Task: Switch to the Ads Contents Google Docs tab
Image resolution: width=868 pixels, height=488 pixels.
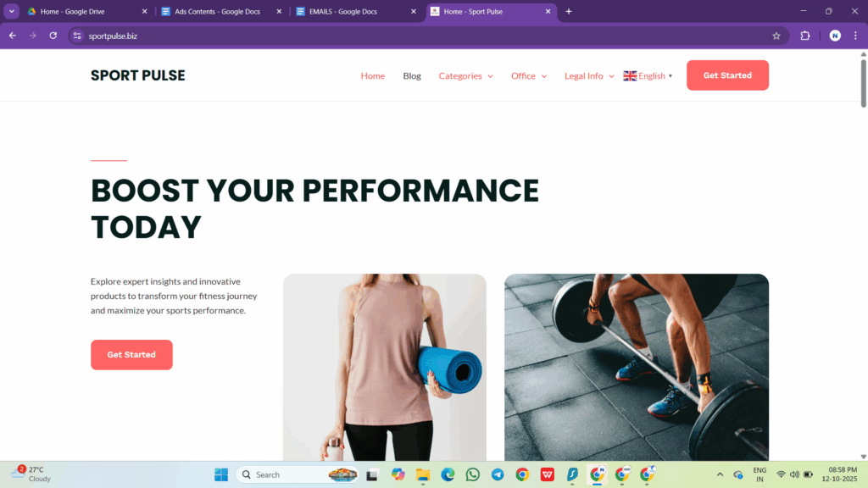Action: [x=218, y=12]
